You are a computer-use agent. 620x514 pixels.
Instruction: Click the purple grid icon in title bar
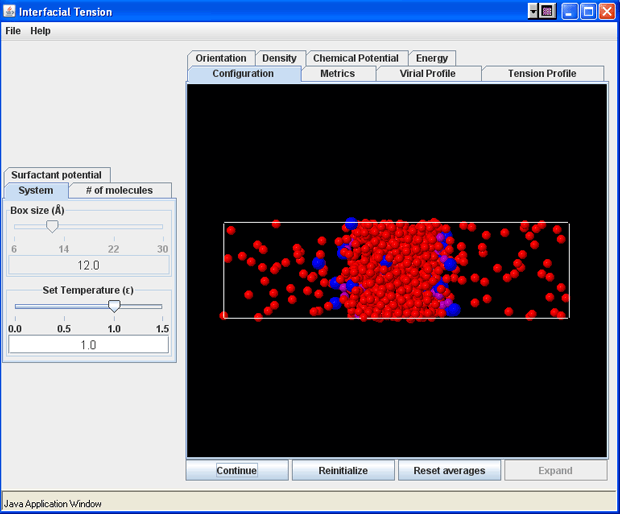547,12
